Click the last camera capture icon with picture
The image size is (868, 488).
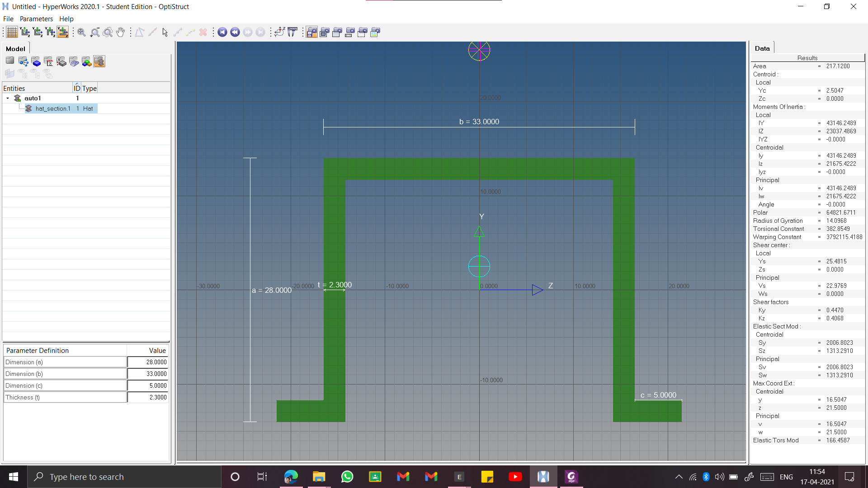375,32
